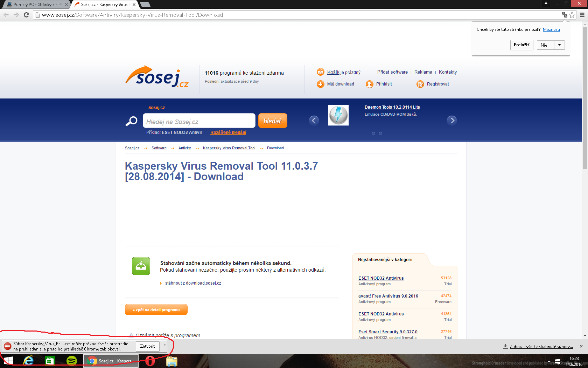Go back to the previous page
This screenshot has width=588, height=368.
(6, 15)
